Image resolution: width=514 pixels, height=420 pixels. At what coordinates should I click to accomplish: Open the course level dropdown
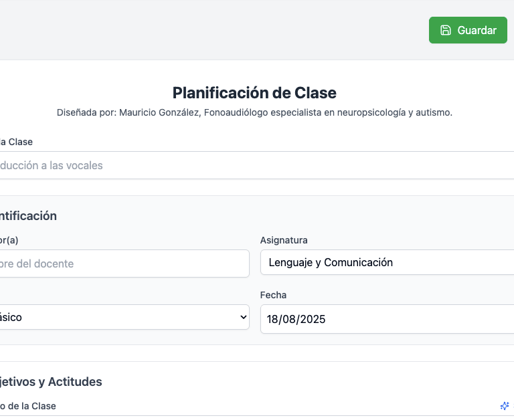click(120, 318)
